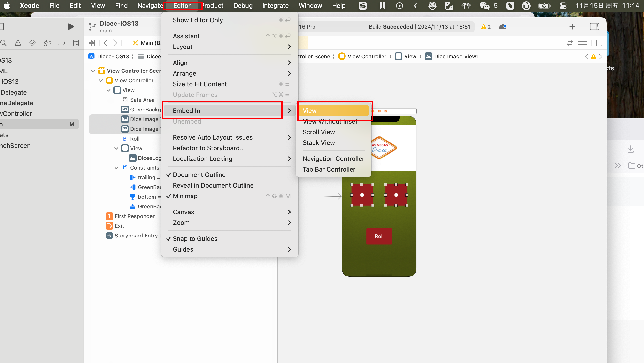
Task: Click the plus Library button
Action: point(572,27)
